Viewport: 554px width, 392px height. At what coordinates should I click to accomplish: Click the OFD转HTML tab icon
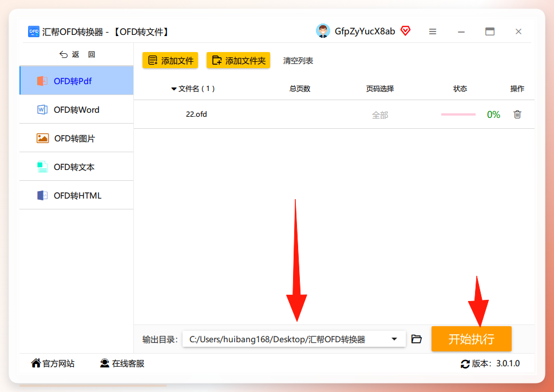coord(42,195)
